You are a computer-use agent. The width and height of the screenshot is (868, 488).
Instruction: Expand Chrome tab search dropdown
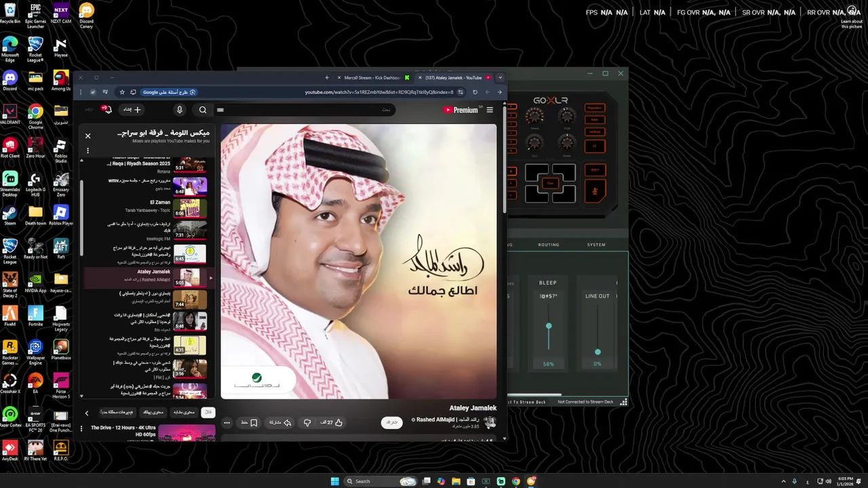click(x=500, y=77)
